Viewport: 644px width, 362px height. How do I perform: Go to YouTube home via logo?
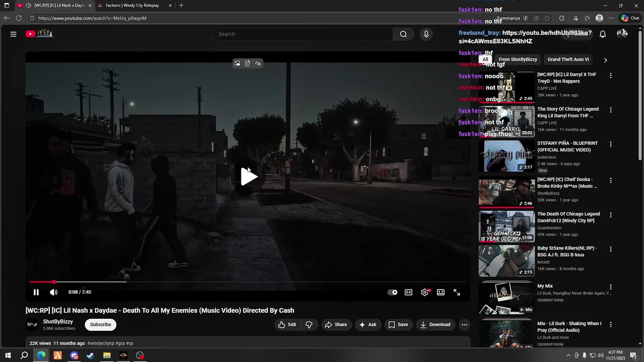(x=39, y=34)
